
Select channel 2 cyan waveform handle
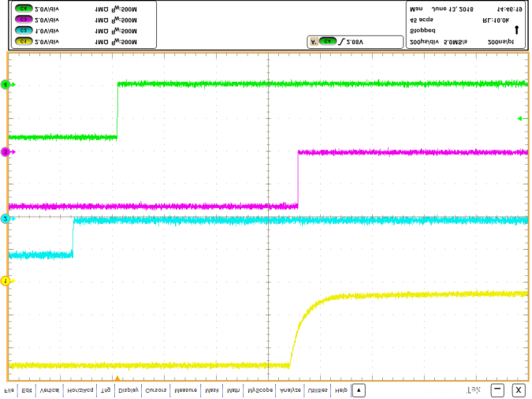pos(6,218)
